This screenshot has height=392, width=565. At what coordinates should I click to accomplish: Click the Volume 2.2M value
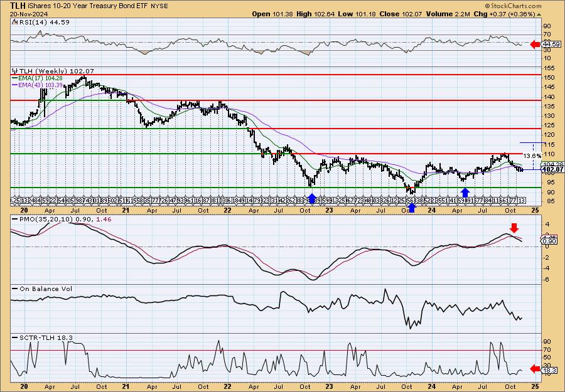(x=448, y=14)
